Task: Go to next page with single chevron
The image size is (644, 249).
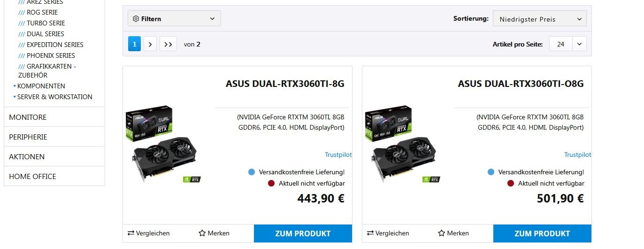Action: (x=150, y=44)
